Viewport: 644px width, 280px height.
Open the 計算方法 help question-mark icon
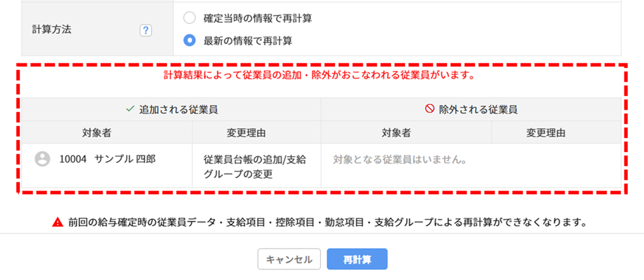[x=146, y=30]
